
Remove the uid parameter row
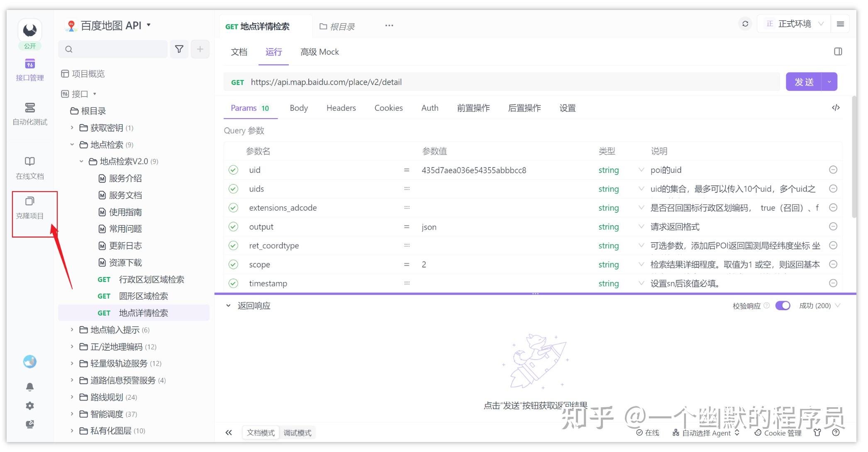[x=833, y=170]
